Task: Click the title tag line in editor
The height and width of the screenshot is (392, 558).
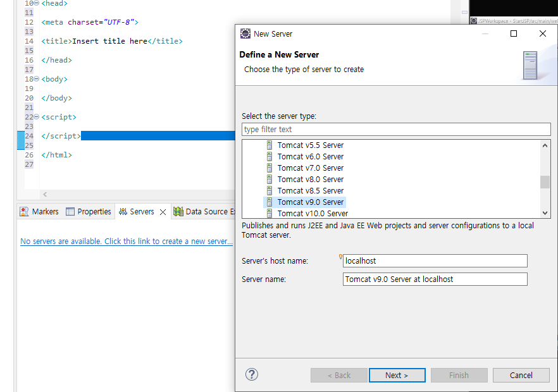Action: 112,41
